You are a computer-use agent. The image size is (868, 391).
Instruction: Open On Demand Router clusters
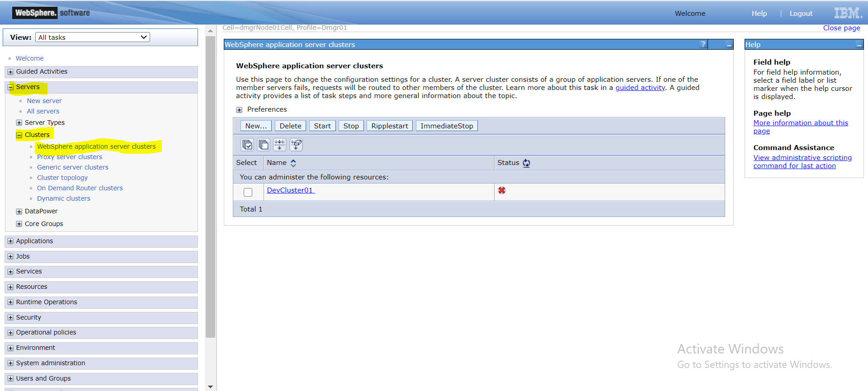pyautogui.click(x=80, y=188)
